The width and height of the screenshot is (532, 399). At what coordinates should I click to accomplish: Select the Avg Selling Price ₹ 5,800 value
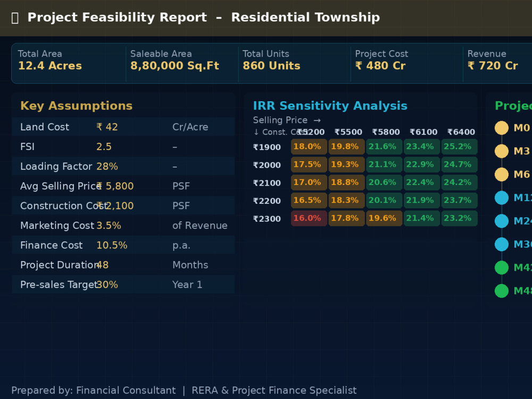click(115, 186)
